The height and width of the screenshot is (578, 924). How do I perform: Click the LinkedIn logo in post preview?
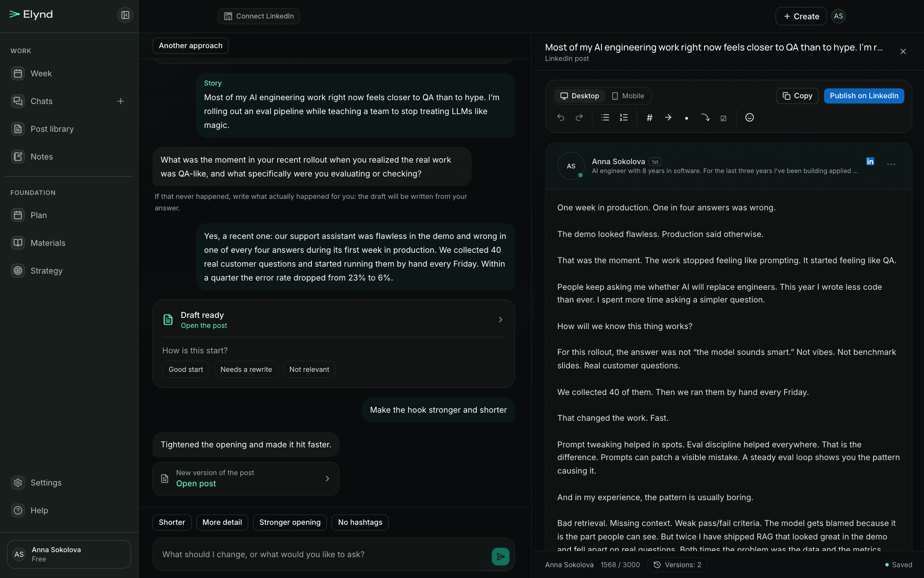(x=870, y=161)
